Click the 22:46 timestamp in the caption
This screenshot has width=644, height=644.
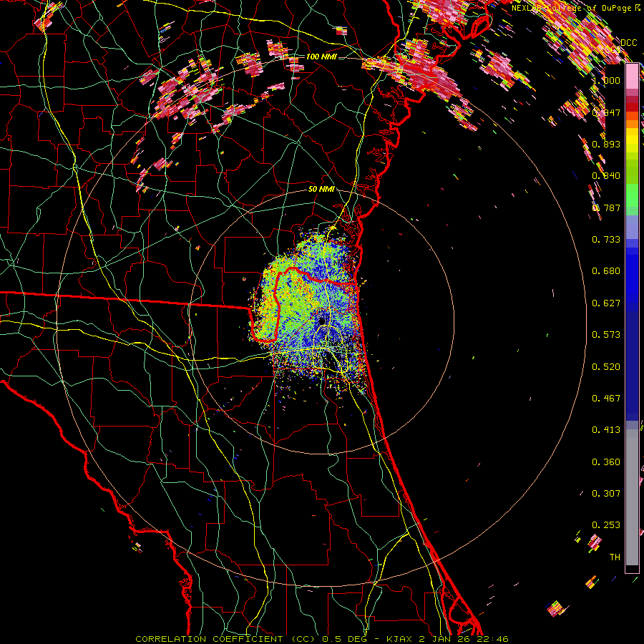click(493, 639)
